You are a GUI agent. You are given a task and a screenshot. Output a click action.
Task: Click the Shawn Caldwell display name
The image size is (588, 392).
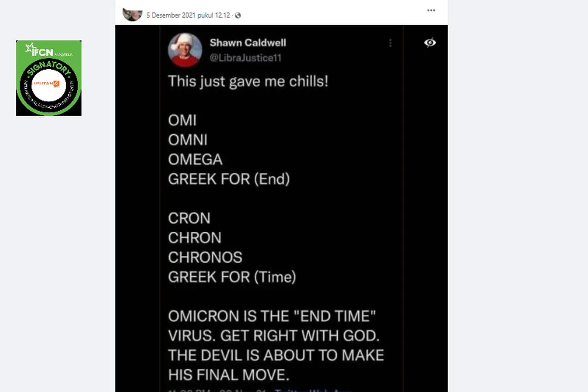pyautogui.click(x=248, y=43)
